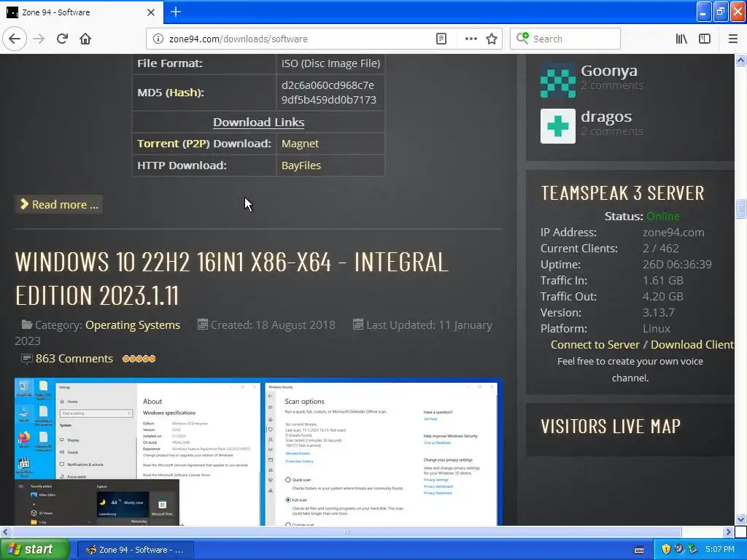This screenshot has height=560, width=747.
Task: Click the Search input box
Action: coord(565,39)
